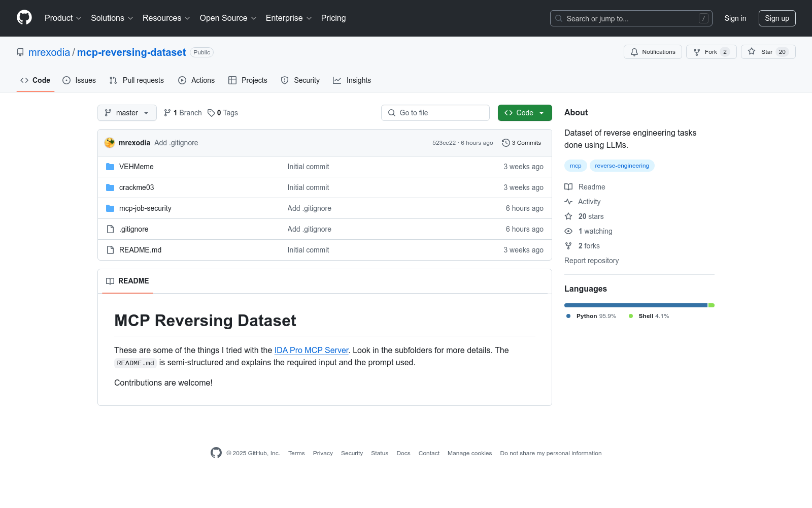Screen dimensions: 812x508
Task: Switch to the Issues tab
Action: coord(79,80)
